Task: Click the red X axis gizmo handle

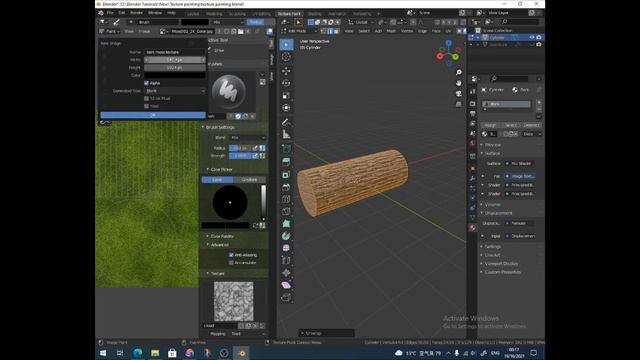Action: [x=440, y=56]
